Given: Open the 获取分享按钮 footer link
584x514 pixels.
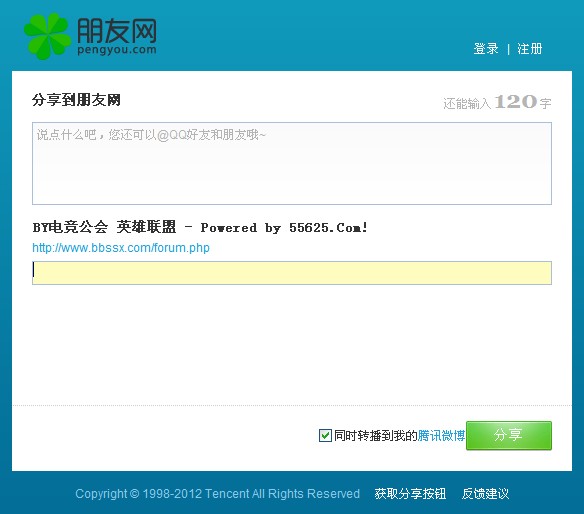Looking at the screenshot, I should tap(410, 494).
